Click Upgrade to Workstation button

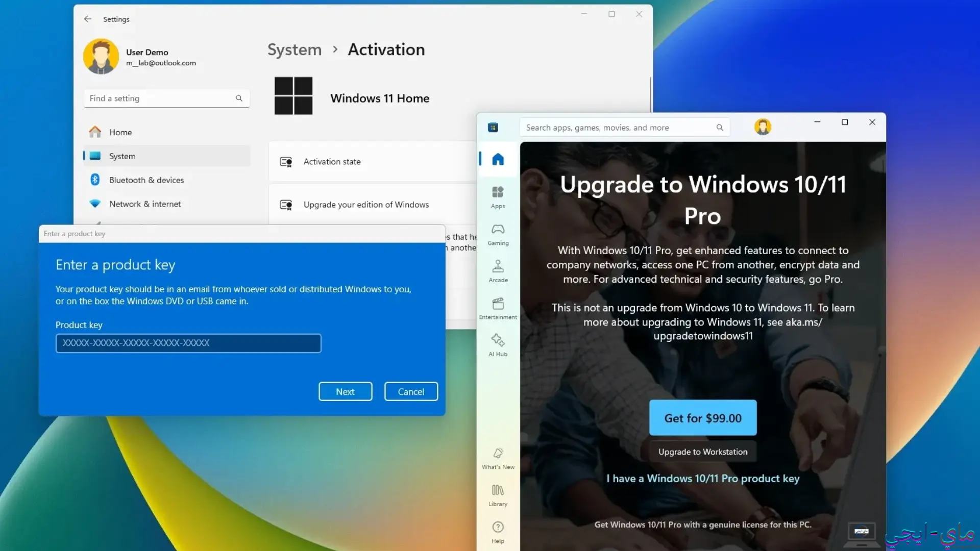pos(703,452)
